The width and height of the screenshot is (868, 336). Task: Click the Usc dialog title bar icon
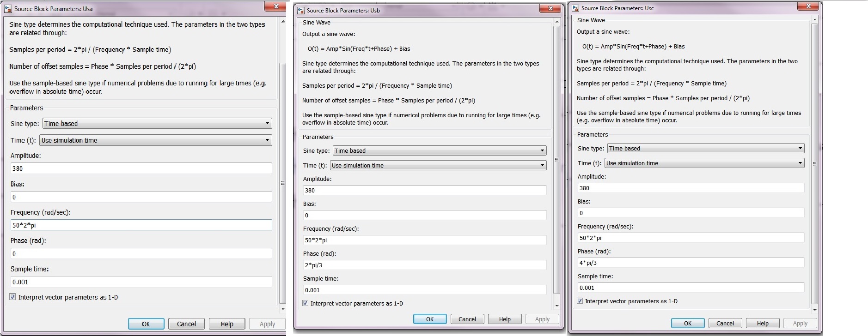click(x=575, y=8)
